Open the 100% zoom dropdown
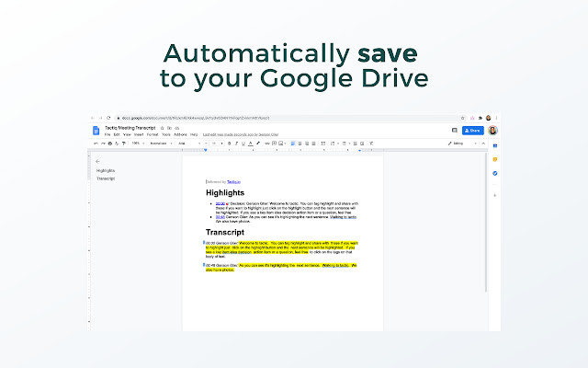The height and width of the screenshot is (368, 588). (139, 144)
